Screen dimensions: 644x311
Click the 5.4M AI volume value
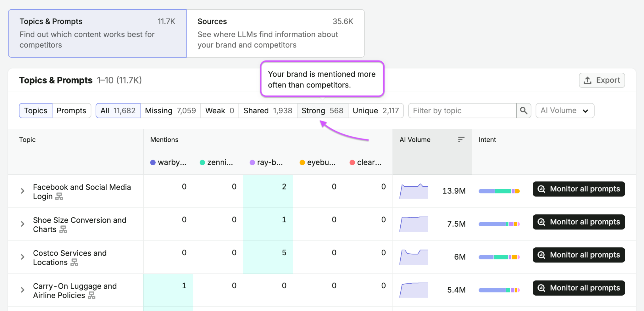tap(456, 290)
